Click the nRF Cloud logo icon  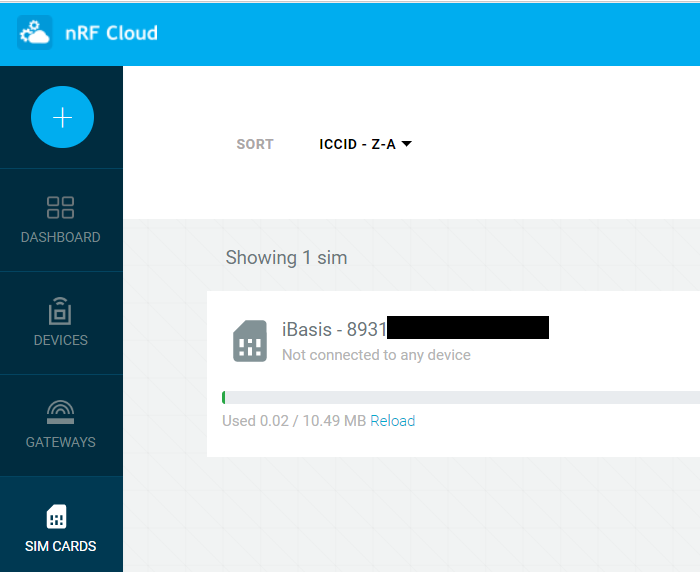click(x=34, y=33)
